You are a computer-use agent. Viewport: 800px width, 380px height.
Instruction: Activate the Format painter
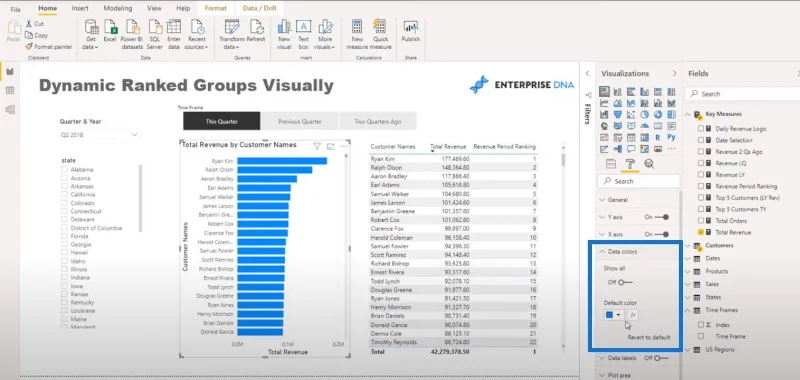click(48, 47)
